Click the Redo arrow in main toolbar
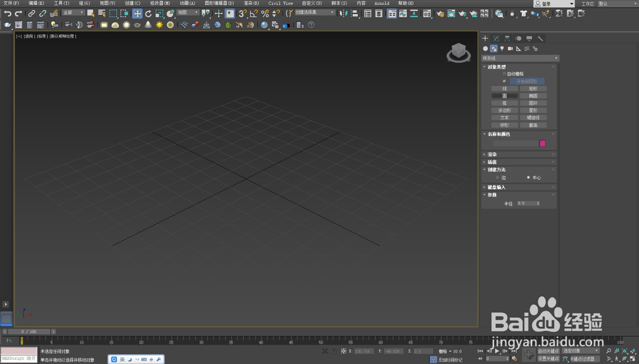The height and width of the screenshot is (364, 639). [18, 14]
